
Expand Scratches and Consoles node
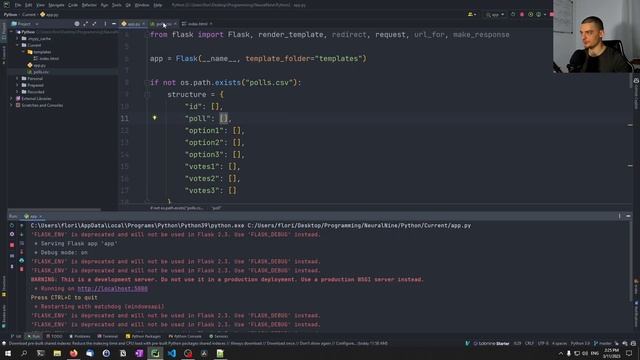11,105
